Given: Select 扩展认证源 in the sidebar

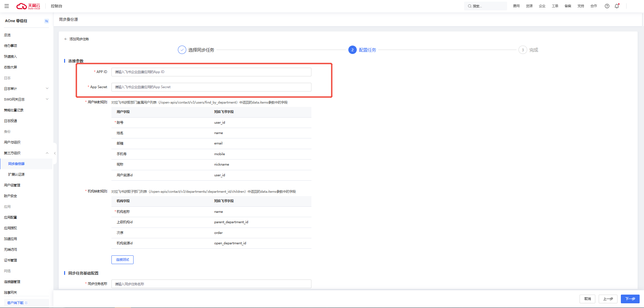Looking at the screenshot, I should (x=16, y=175).
